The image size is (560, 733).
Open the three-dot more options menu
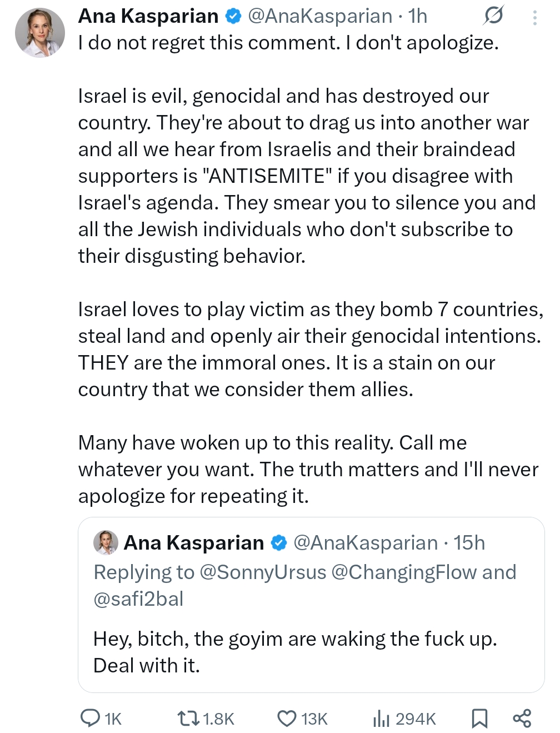tap(534, 17)
